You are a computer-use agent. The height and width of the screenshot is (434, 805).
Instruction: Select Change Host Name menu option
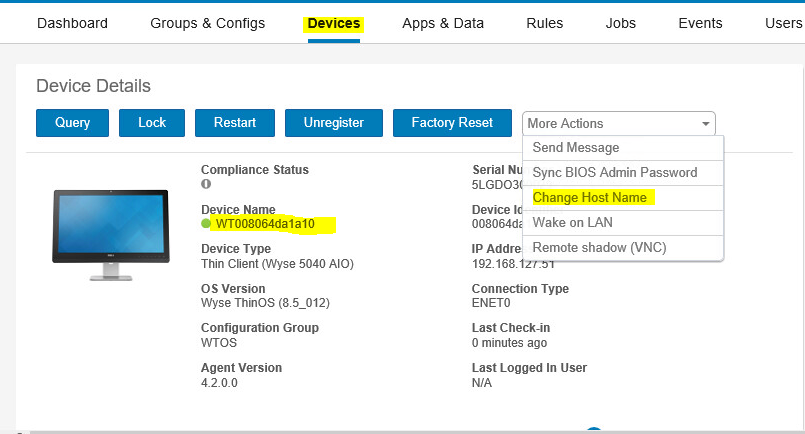coord(589,198)
